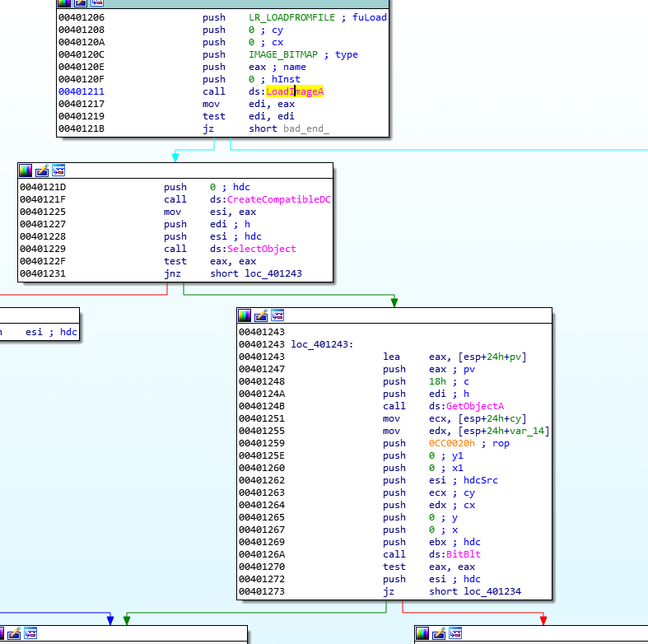Image resolution: width=648 pixels, height=644 pixels.
Task: Click the group icon on the bottom-left block
Action: pos(30,633)
